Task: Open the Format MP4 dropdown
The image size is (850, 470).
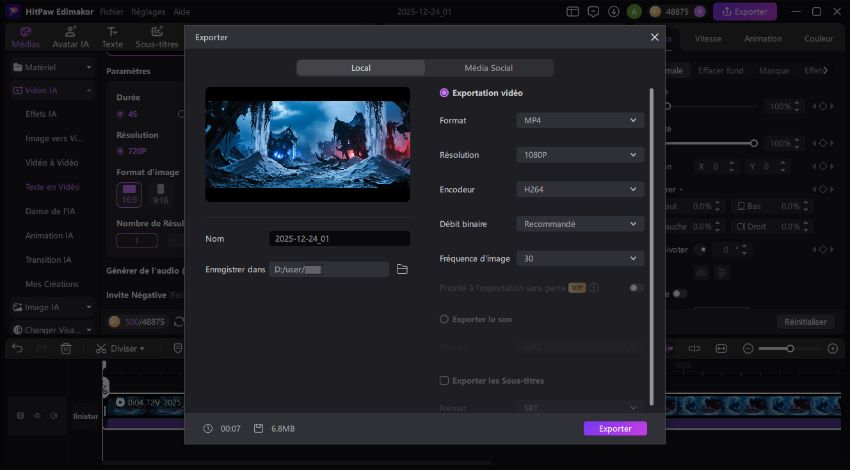Action: tap(579, 121)
